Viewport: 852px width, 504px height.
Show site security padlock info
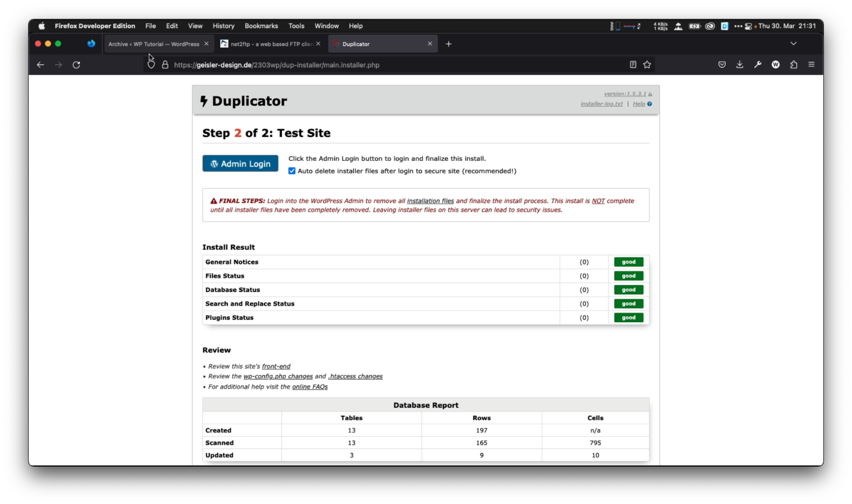click(165, 65)
